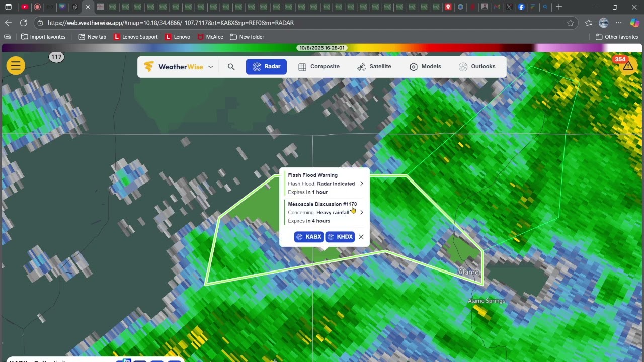Image resolution: width=644 pixels, height=362 pixels.
Task: Open the Copilot sidebar icon
Action: pyautogui.click(x=634, y=23)
